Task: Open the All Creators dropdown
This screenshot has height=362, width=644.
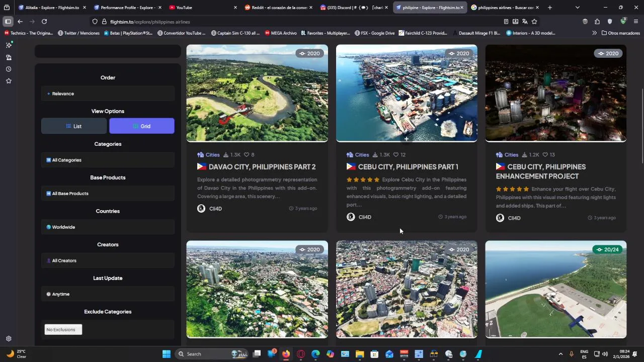Action: coord(108,260)
